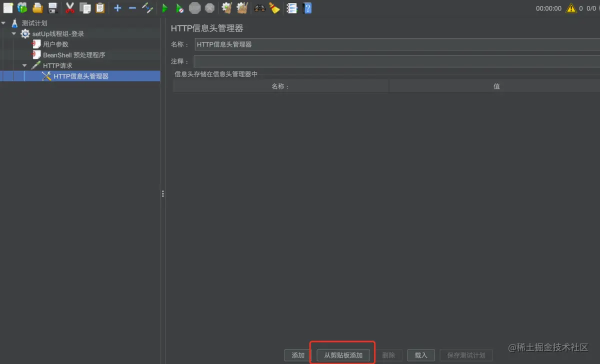This screenshot has width=600, height=364.
Task: Select HTTP信息头管理器 tree item
Action: 81,76
